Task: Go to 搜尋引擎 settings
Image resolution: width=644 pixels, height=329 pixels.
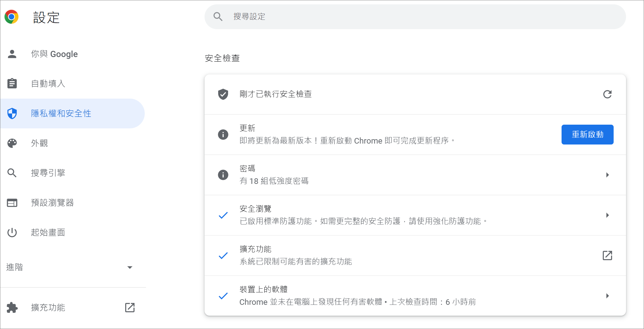Action: [x=48, y=173]
